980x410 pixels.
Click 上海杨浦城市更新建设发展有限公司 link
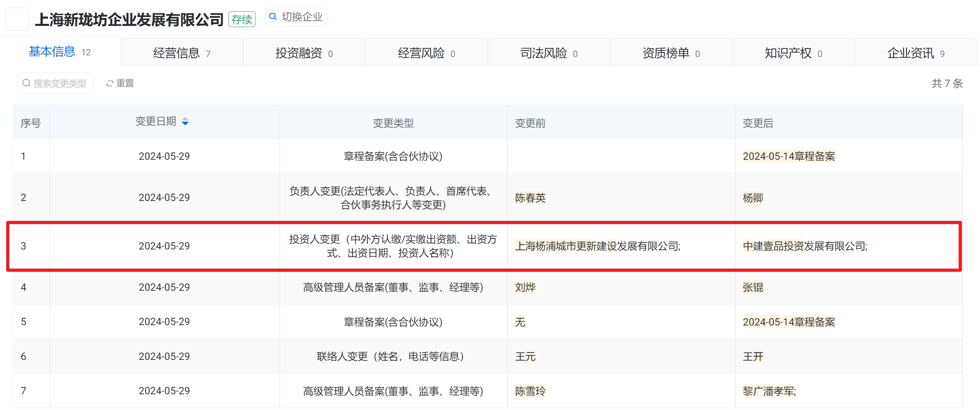[597, 246]
